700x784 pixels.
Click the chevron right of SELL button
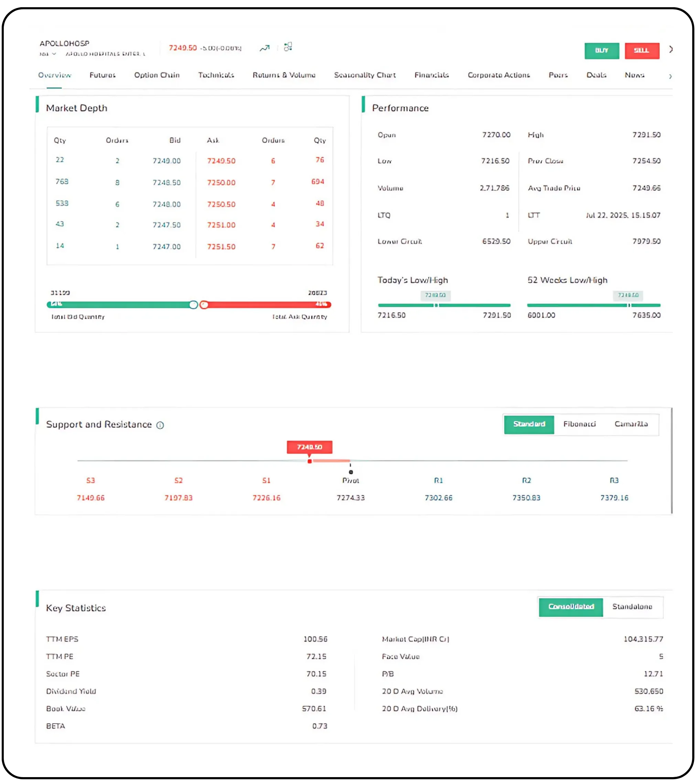coord(671,49)
